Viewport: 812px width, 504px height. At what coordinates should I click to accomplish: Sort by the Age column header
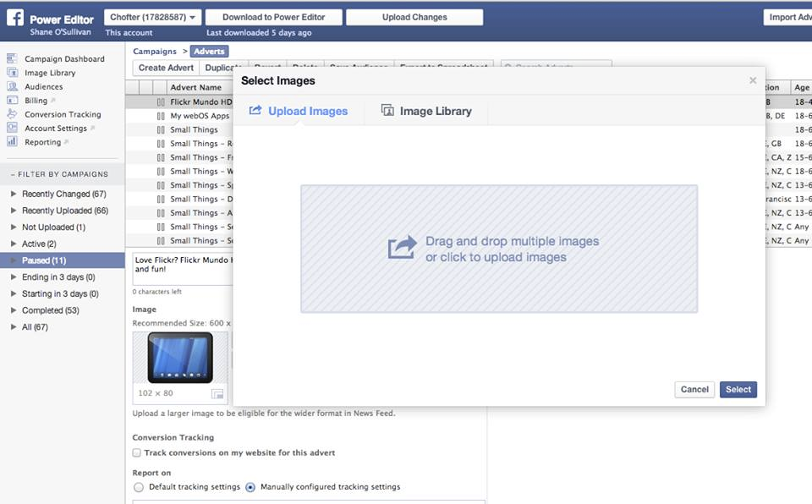click(x=801, y=88)
